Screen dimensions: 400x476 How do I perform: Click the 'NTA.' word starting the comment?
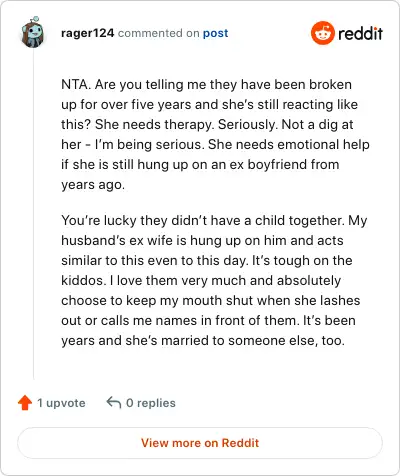point(76,84)
